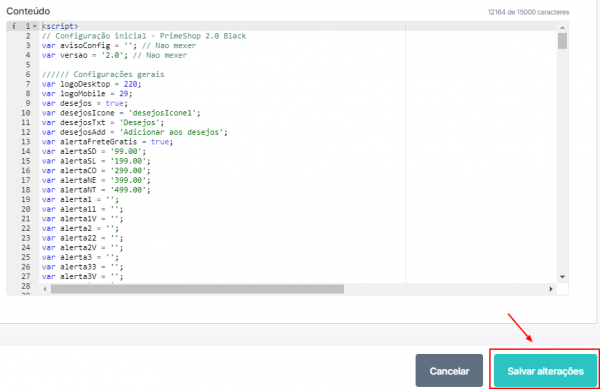Screen dimensions: 600x389
Task: Click the horizontal scroll right arrow
Action: 551,289
